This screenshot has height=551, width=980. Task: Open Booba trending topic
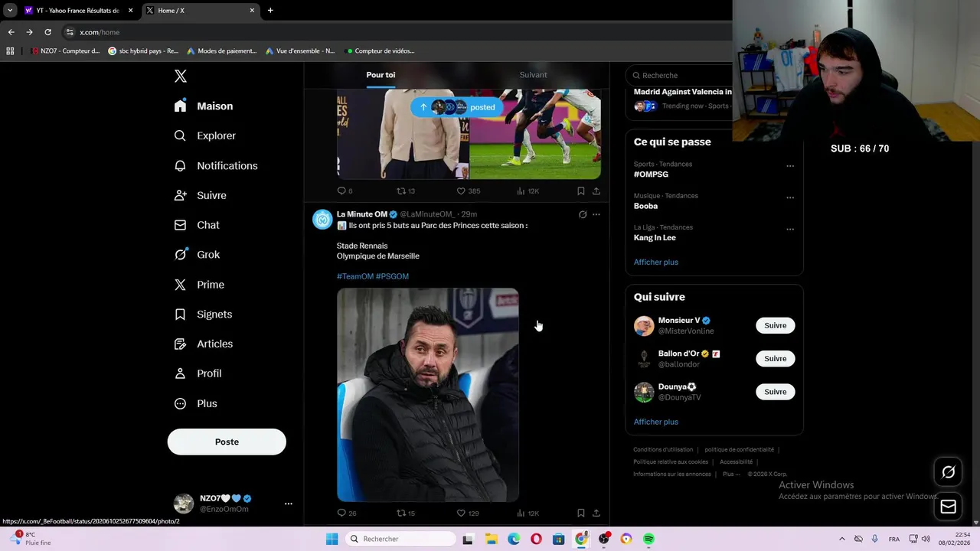pos(645,206)
